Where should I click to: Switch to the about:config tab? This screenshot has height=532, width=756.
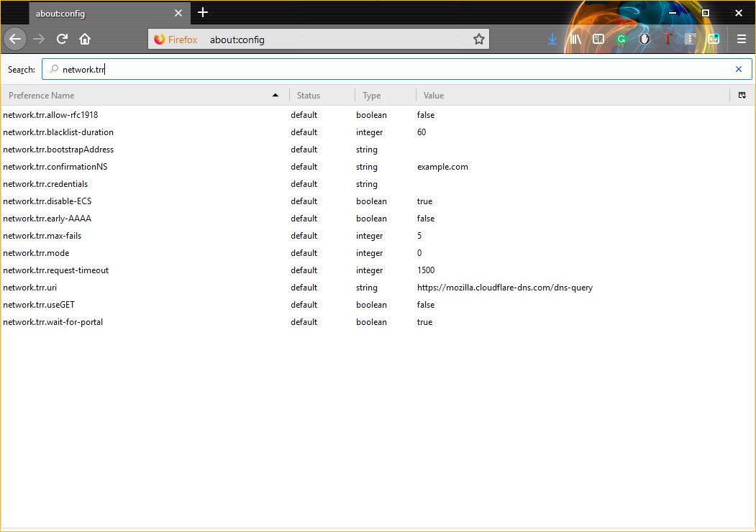click(x=101, y=13)
